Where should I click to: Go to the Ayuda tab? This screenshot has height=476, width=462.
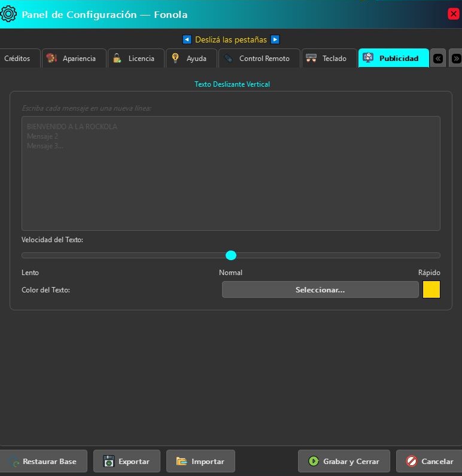[192, 58]
